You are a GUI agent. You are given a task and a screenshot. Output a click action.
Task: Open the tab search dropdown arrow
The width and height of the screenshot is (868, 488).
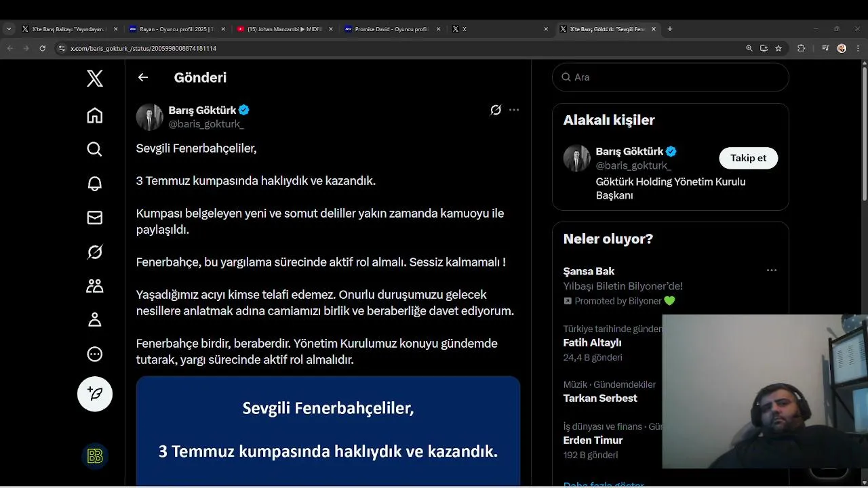9,29
